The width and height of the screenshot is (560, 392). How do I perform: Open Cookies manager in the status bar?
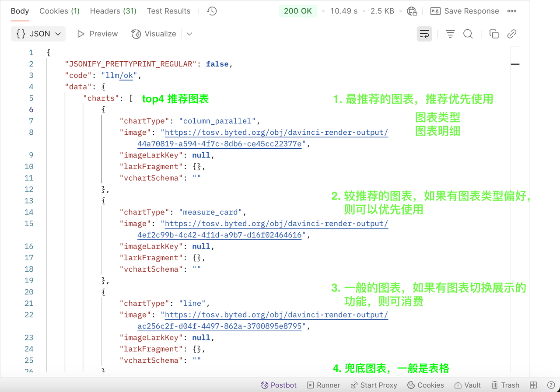[x=426, y=385]
